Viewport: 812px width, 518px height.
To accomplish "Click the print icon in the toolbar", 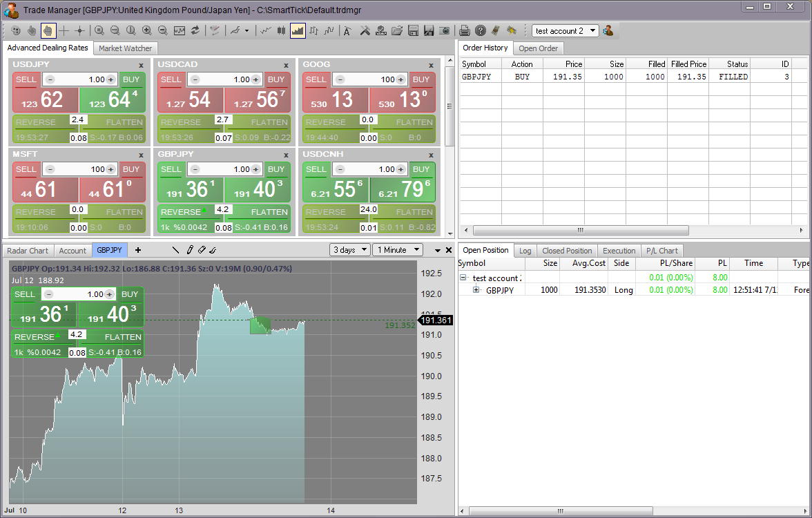I will (465, 30).
